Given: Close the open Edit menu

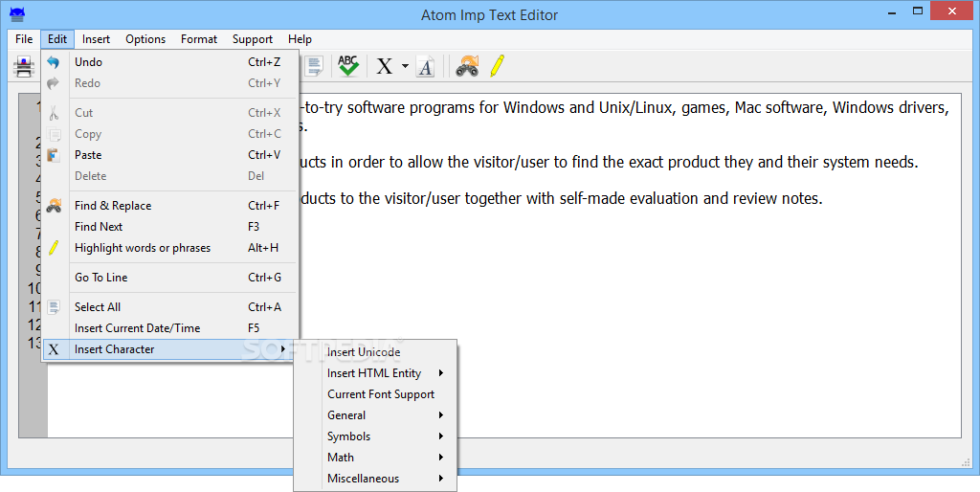Looking at the screenshot, I should [57, 39].
